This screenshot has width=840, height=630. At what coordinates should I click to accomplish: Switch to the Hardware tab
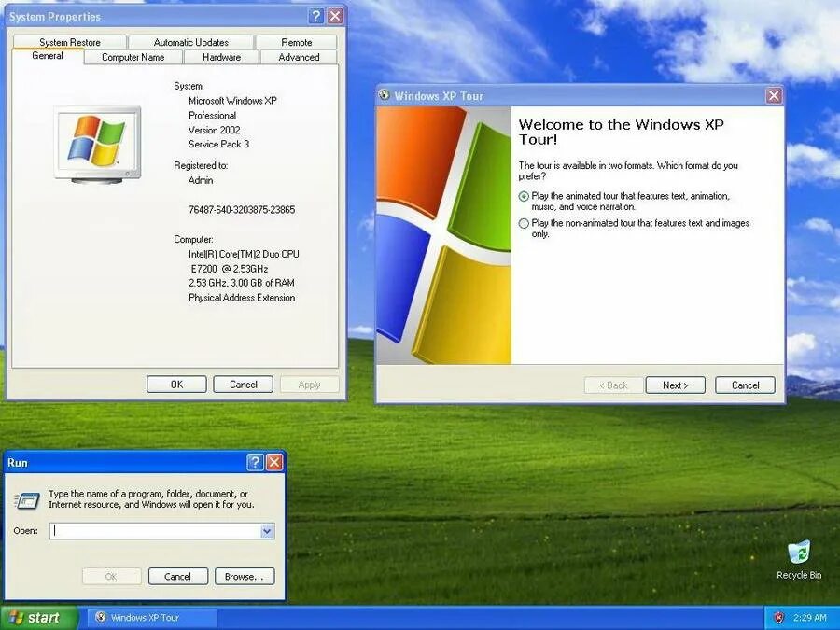click(221, 57)
